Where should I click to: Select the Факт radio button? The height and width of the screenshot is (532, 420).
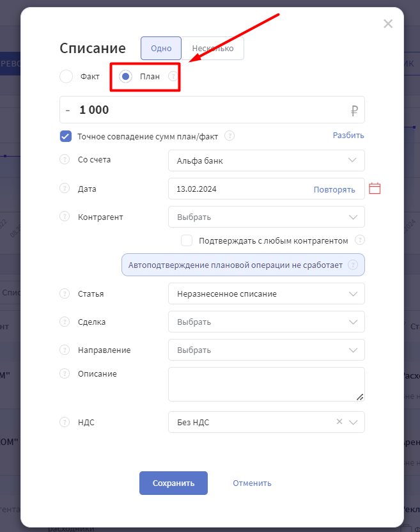coord(66,76)
